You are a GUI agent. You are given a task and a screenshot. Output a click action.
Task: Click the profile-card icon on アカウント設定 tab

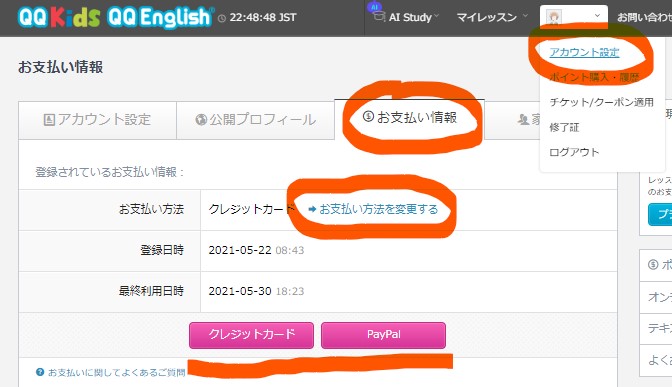coord(49,120)
